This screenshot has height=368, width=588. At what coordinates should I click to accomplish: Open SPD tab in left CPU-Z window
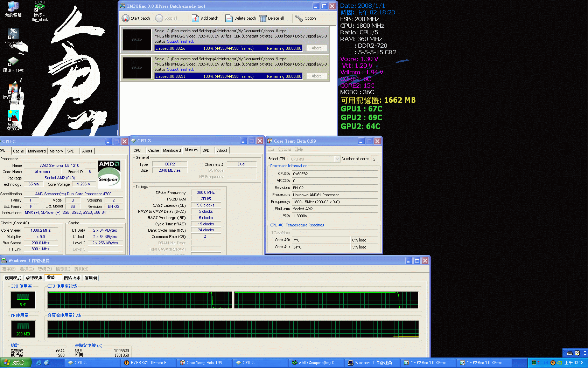tap(71, 151)
